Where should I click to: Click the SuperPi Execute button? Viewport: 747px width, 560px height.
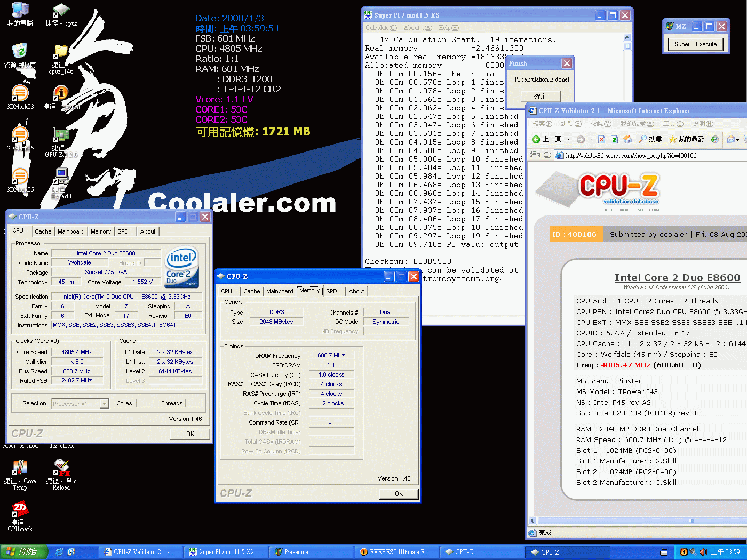(x=695, y=44)
